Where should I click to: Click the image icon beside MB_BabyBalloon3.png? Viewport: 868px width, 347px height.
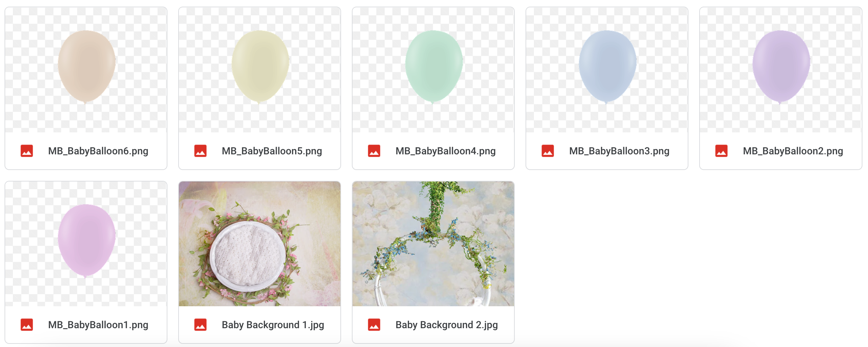tap(548, 151)
